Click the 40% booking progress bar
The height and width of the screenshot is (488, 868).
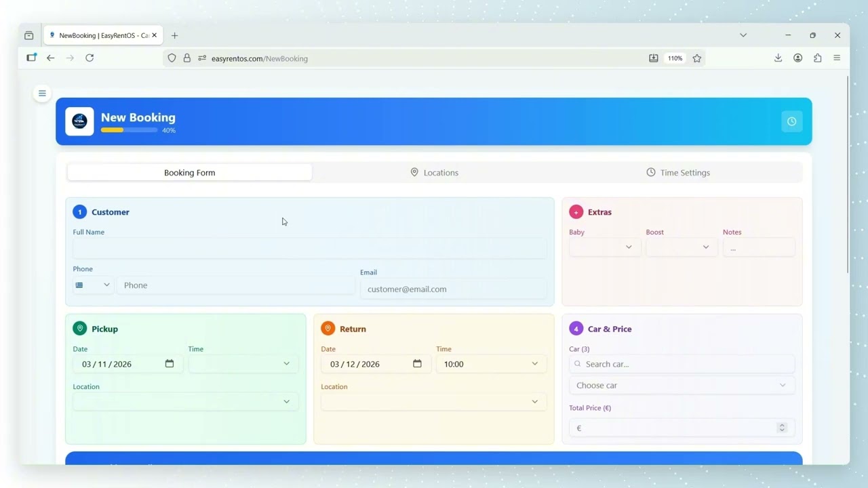click(x=129, y=130)
